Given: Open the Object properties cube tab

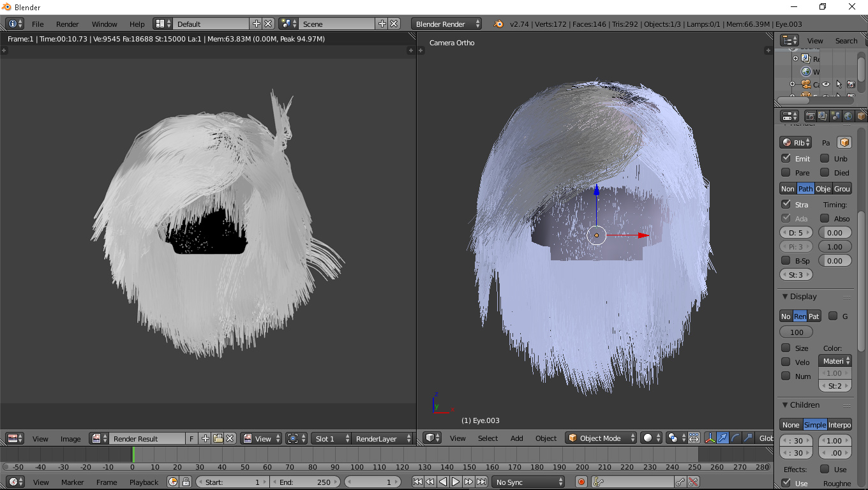Looking at the screenshot, I should 861,116.
